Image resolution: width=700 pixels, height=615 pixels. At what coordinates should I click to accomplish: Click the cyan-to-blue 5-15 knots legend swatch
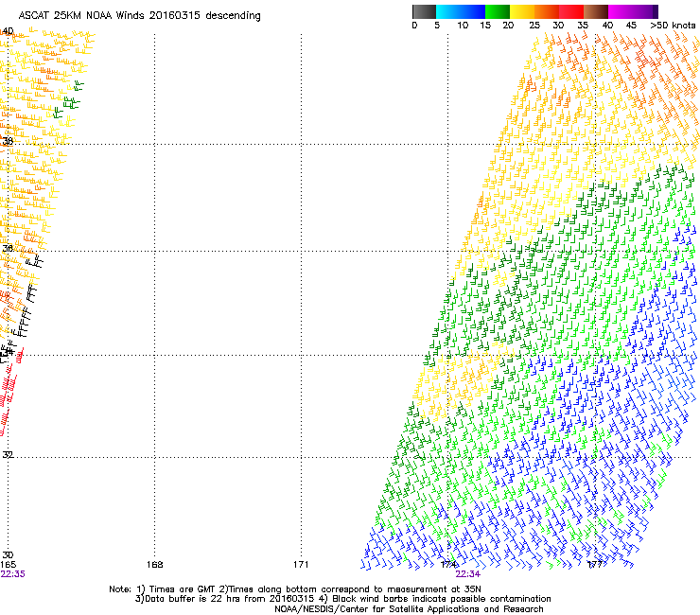tap(461, 11)
